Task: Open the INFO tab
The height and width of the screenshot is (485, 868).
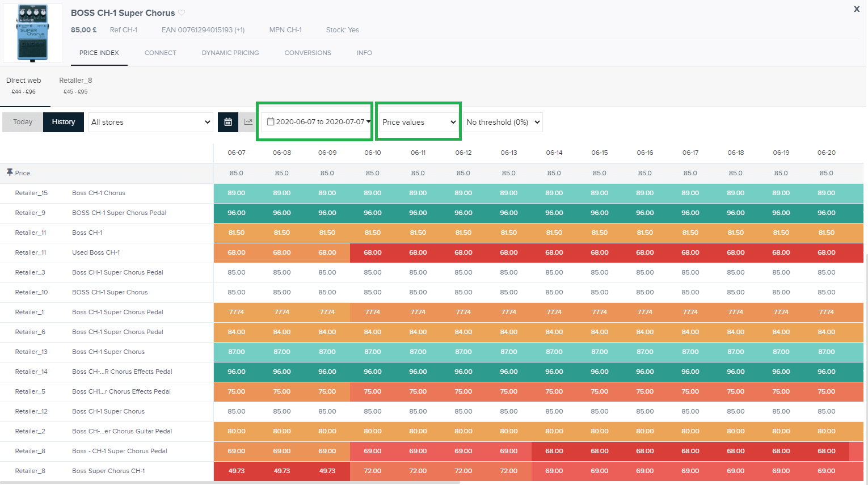Action: [x=364, y=53]
